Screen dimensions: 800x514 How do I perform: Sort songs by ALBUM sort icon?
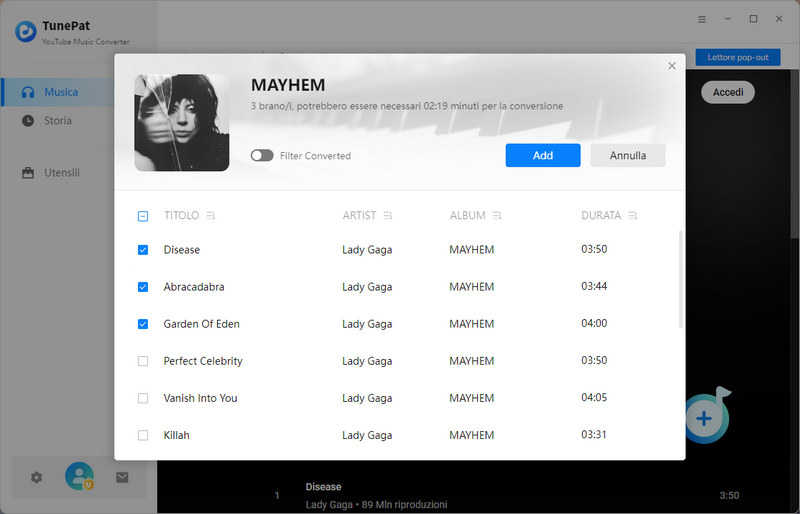(497, 216)
